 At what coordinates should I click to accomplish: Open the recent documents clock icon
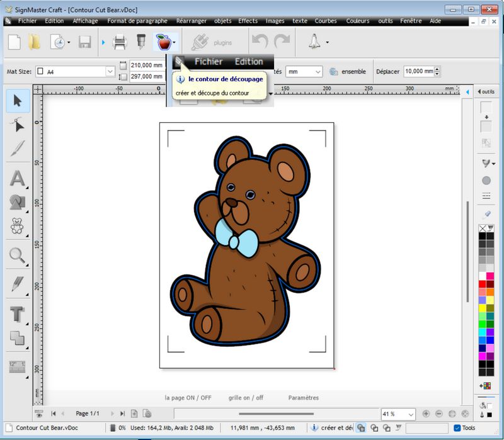(57, 42)
